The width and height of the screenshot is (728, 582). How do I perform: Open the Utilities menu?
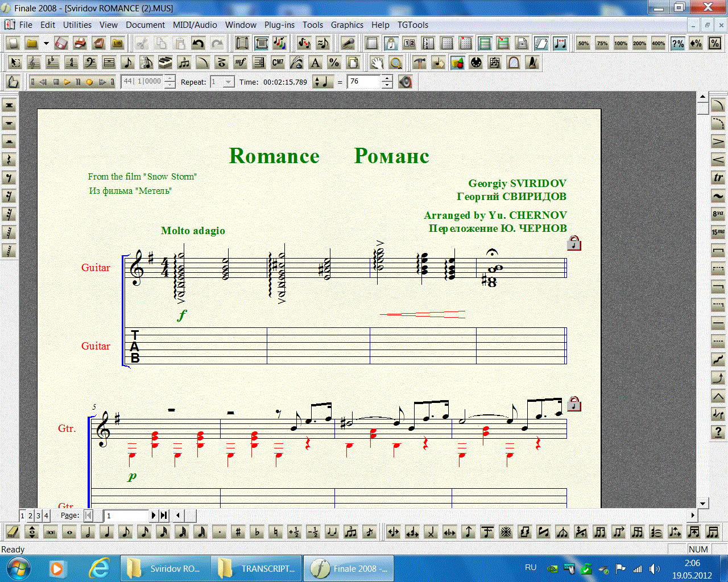tap(77, 25)
